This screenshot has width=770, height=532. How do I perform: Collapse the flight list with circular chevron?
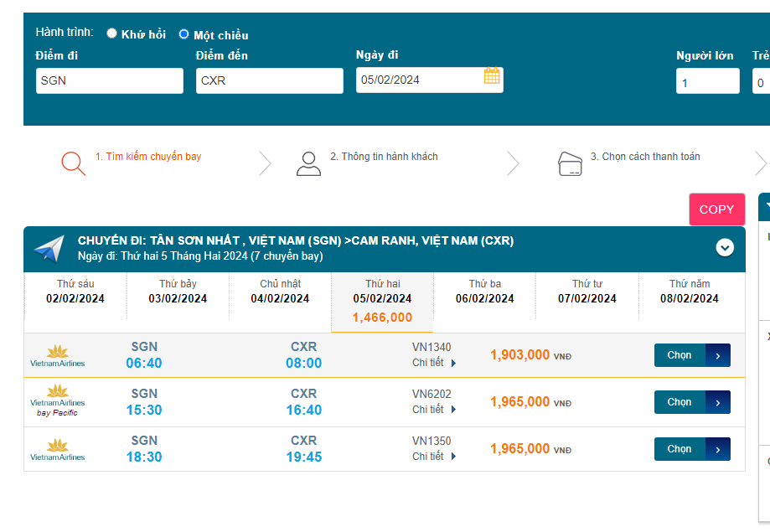tap(725, 247)
